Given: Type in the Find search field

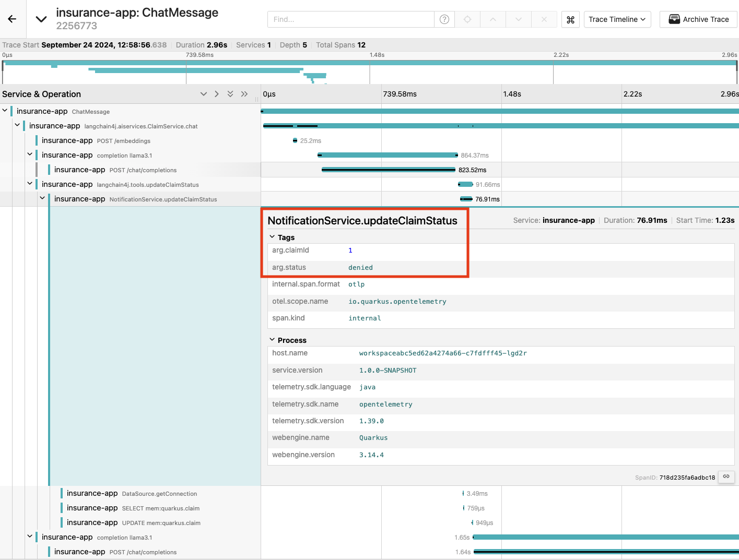Looking at the screenshot, I should [x=350, y=19].
